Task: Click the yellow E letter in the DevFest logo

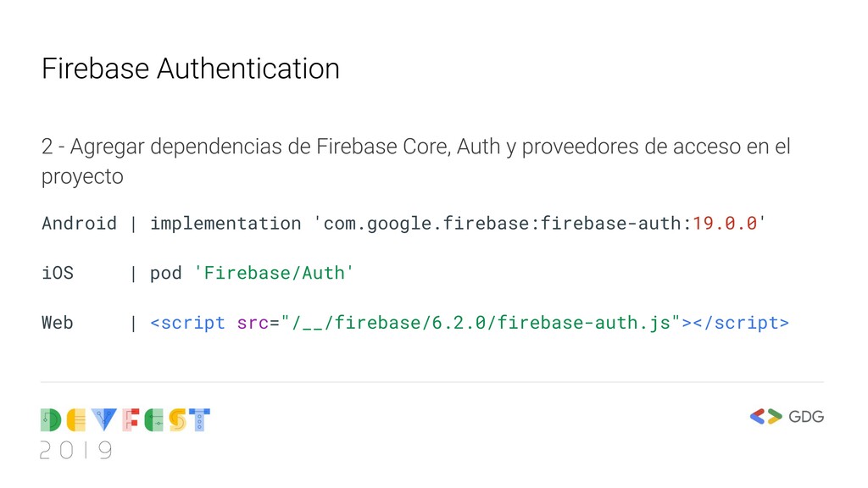Action: pos(76,420)
